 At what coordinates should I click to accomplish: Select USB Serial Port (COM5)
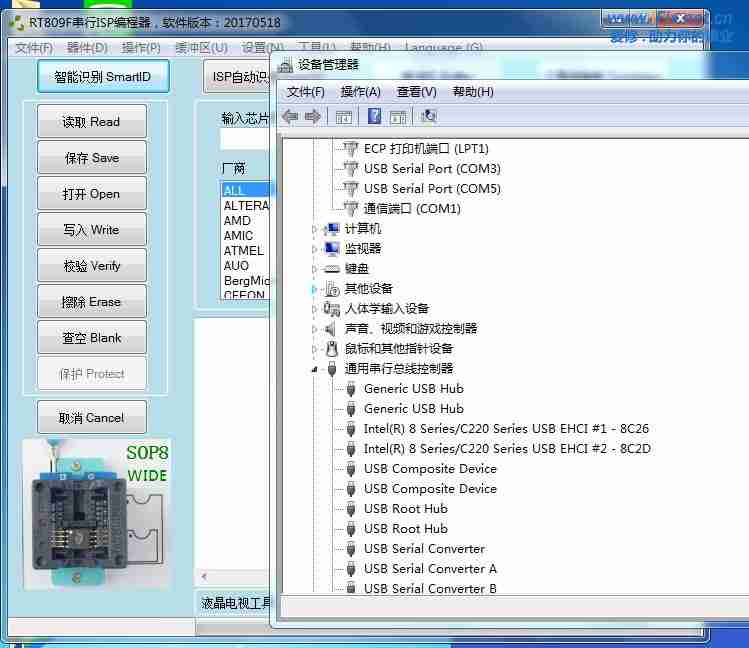pos(432,189)
